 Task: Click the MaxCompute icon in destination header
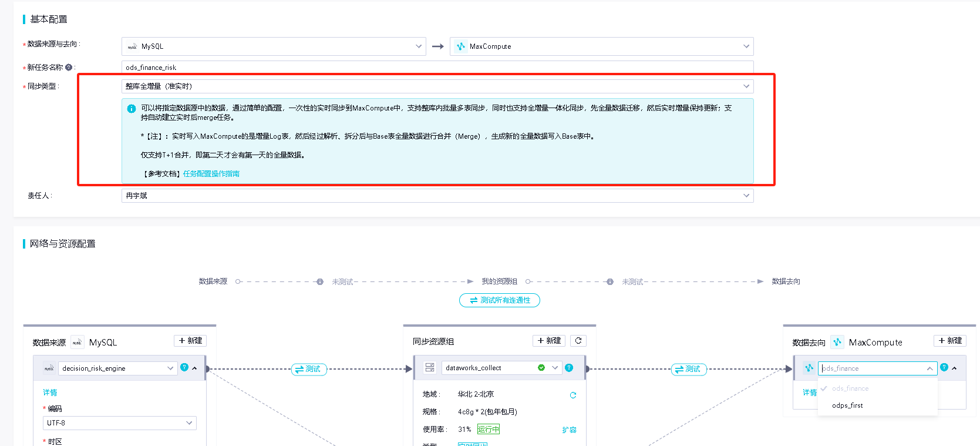coord(837,342)
